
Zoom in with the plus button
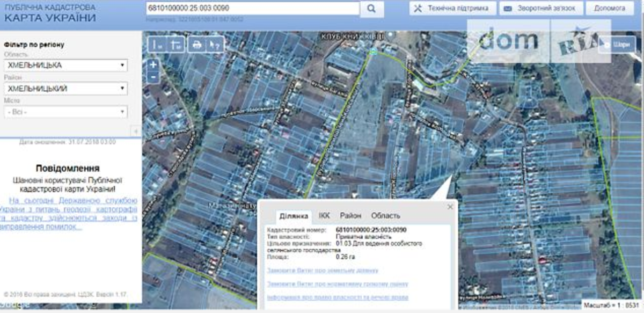pos(153,65)
